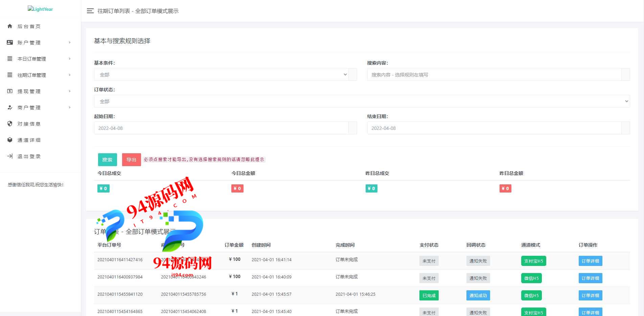Image resolution: width=644 pixels, height=316 pixels.
Task: Expand the 往期订单管理 submenu chevron
Action: [70, 75]
